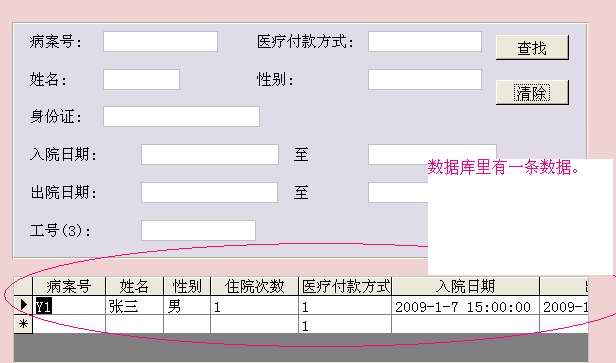Select the current row arrow indicator
This screenshot has width=616, height=363.
click(x=23, y=305)
